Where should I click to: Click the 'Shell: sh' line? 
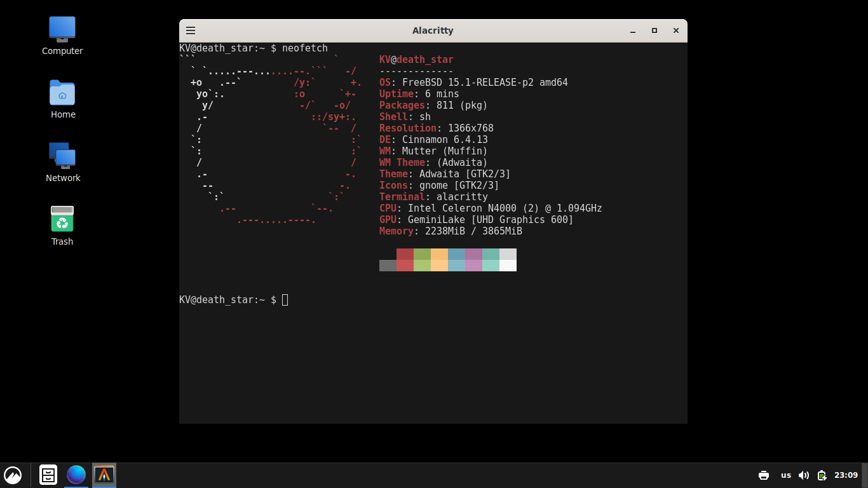click(405, 117)
